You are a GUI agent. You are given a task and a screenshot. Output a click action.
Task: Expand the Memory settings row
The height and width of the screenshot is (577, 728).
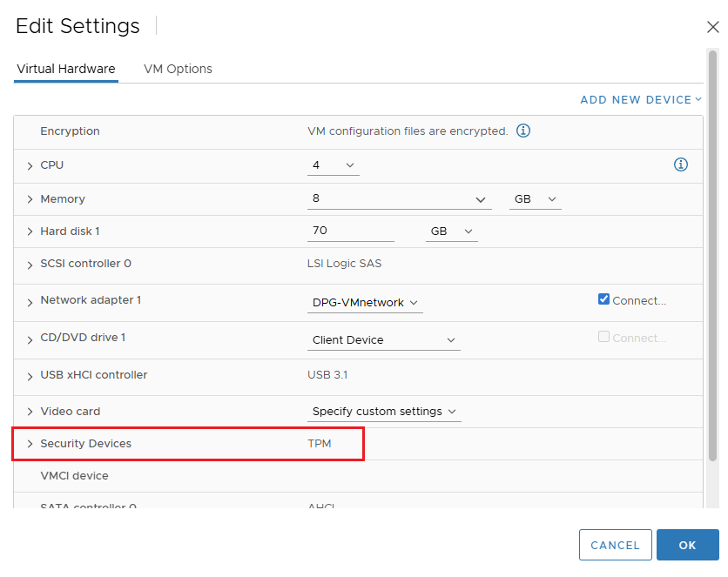click(x=30, y=199)
